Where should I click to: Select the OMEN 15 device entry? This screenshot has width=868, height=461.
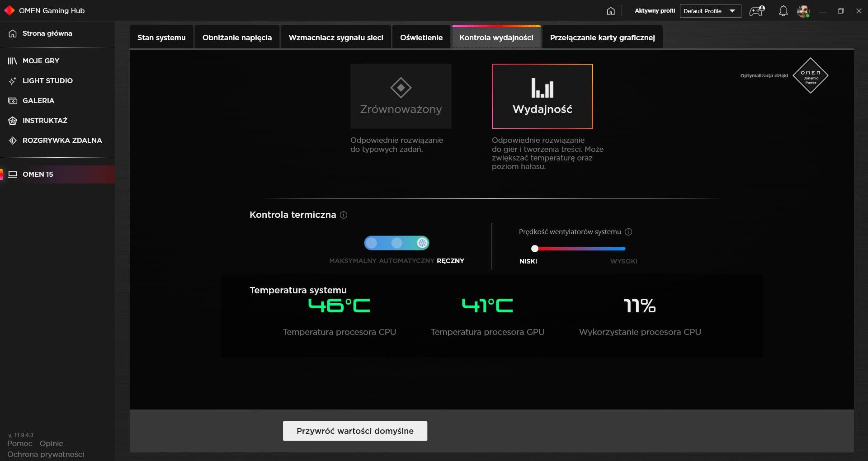point(57,174)
